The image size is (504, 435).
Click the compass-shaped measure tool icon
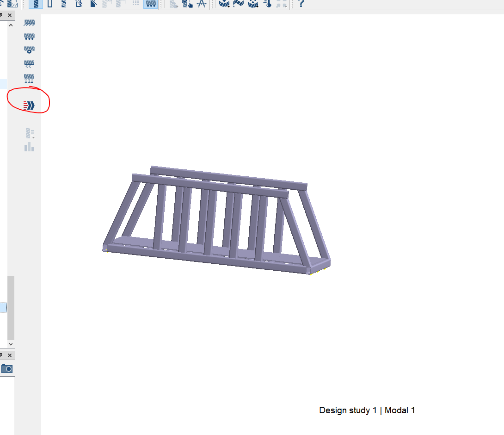(201, 4)
